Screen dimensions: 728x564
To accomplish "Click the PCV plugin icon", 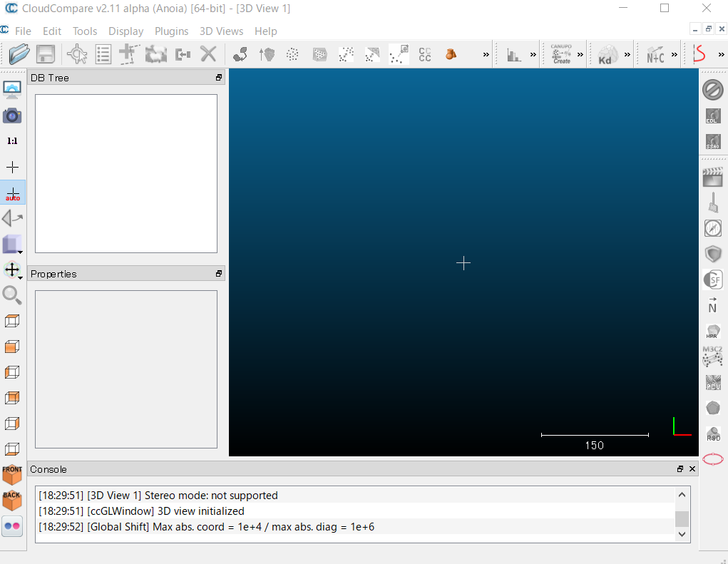I will coord(713,382).
